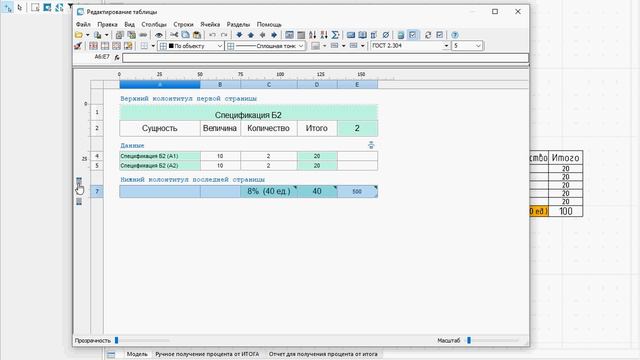This screenshot has height=360, width=640.
Task: Click the Copy icon in the toolbar
Action: [185, 35]
